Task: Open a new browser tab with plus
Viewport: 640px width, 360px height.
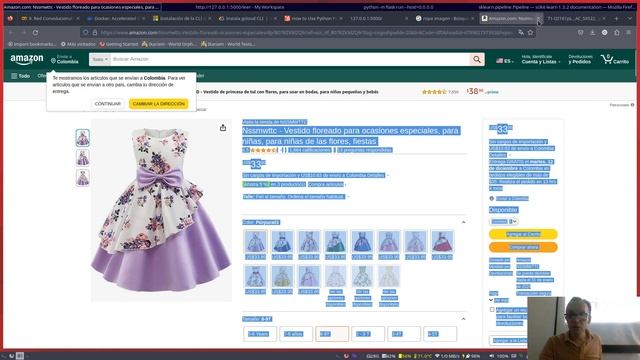Action: [617, 18]
